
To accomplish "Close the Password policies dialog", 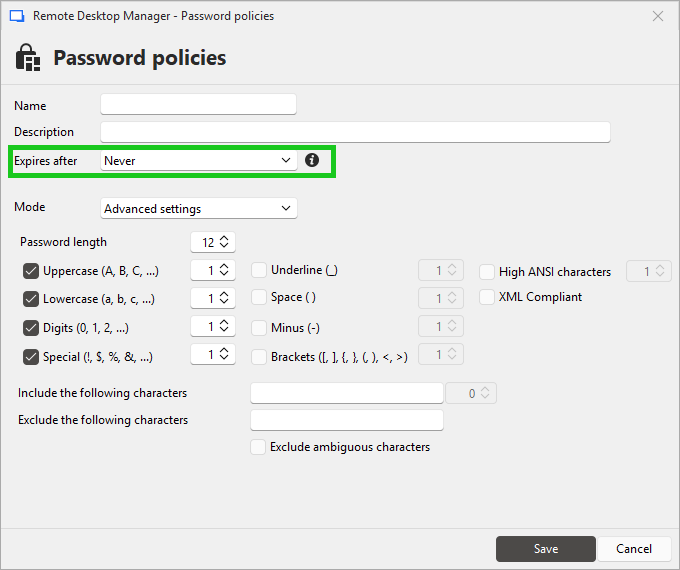I will coord(658,16).
